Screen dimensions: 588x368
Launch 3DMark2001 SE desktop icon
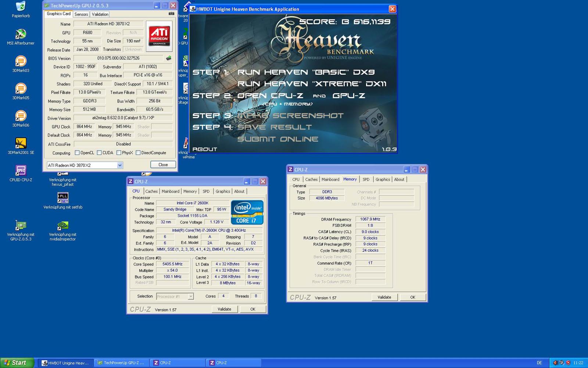(21, 146)
